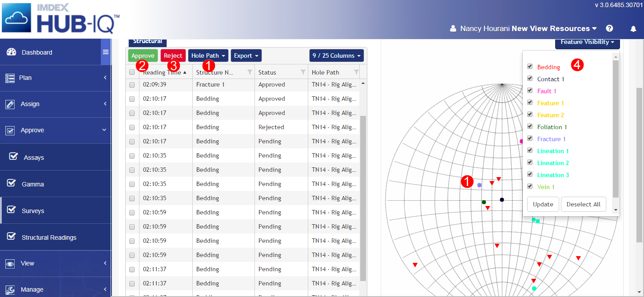Screen dimensions: 644x297
Task: Select the black Contact point on the stereonet
Action: tap(501, 200)
